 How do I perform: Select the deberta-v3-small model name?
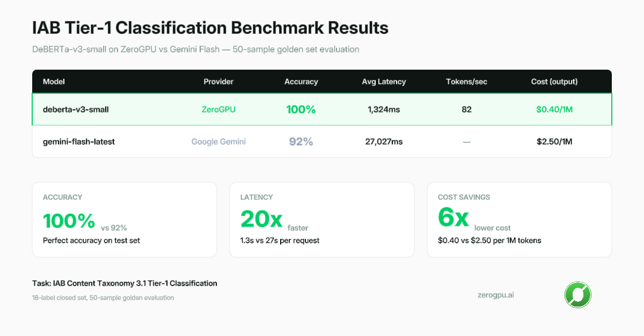pos(76,109)
